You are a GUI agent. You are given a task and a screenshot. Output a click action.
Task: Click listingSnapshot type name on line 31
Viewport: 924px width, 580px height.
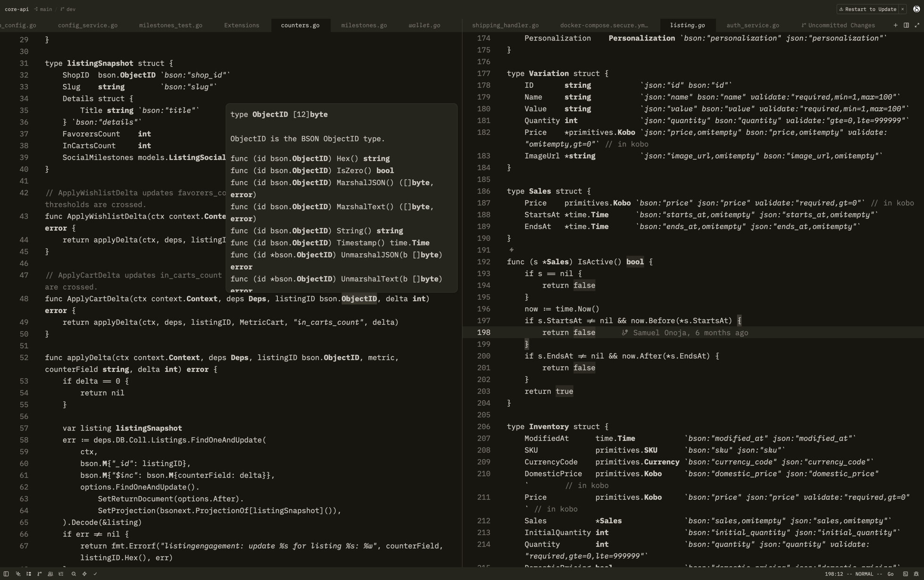pos(100,63)
